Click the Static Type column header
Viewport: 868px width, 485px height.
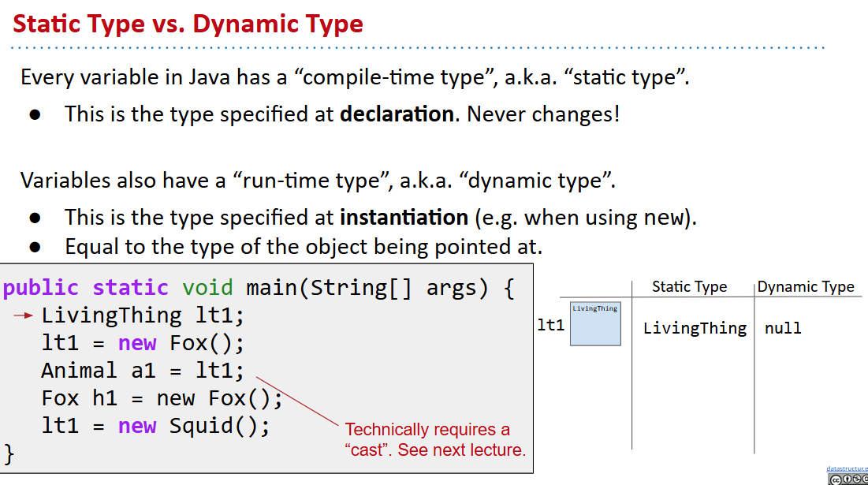point(689,287)
